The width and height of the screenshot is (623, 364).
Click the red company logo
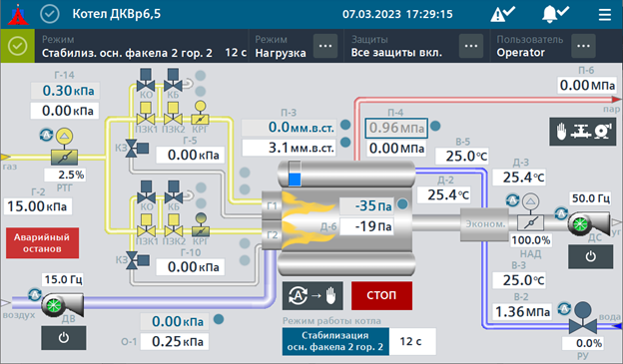(18, 14)
